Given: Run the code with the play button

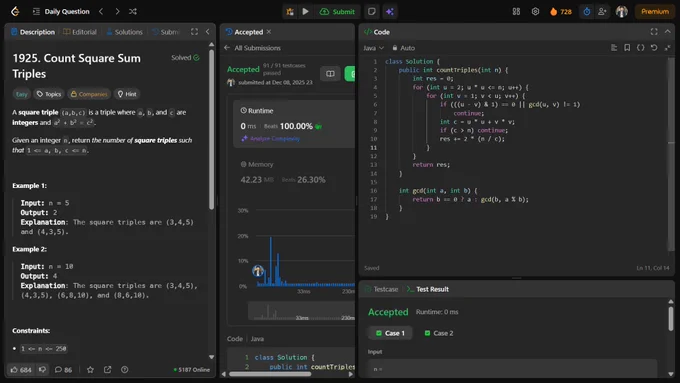Looking at the screenshot, I should pyautogui.click(x=305, y=12).
